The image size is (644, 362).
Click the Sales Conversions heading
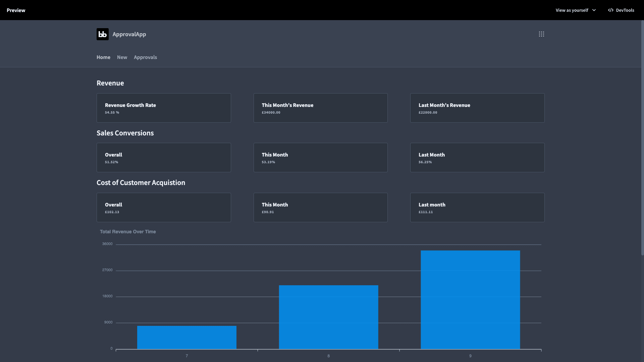(125, 133)
